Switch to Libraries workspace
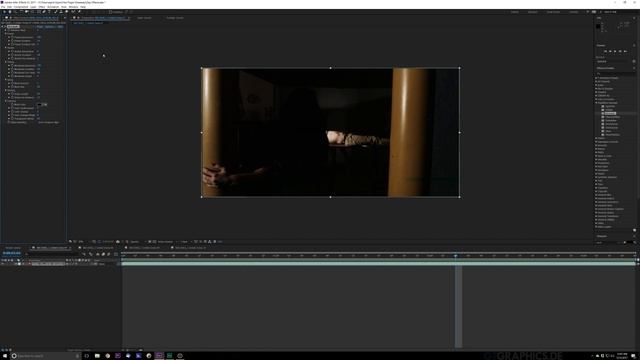This screenshot has height=360, width=640. coord(573,12)
